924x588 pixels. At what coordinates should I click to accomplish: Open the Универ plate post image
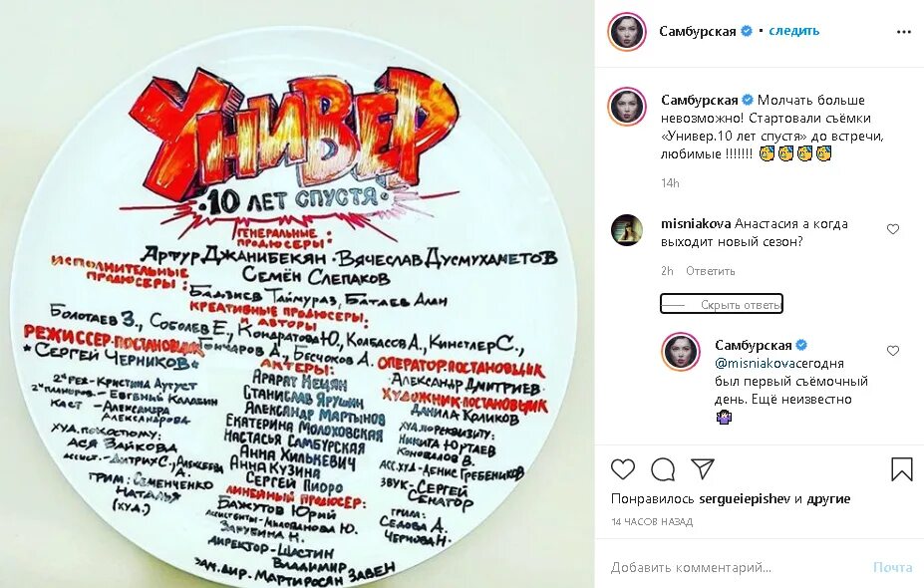(298, 294)
